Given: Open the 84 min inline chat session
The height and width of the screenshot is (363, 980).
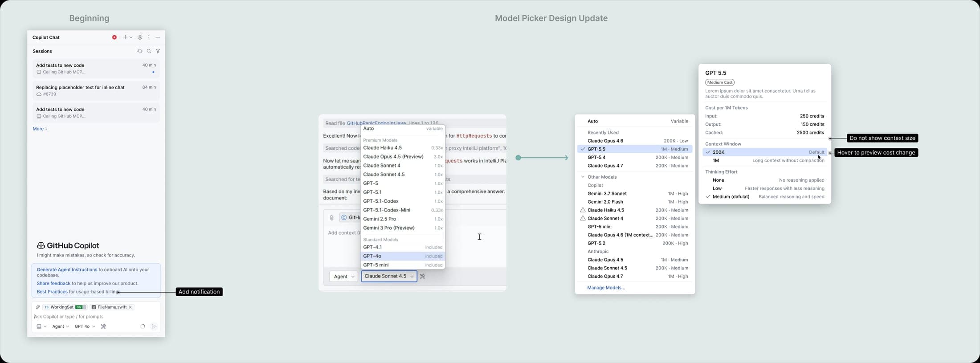Looking at the screenshot, I should pos(96,90).
